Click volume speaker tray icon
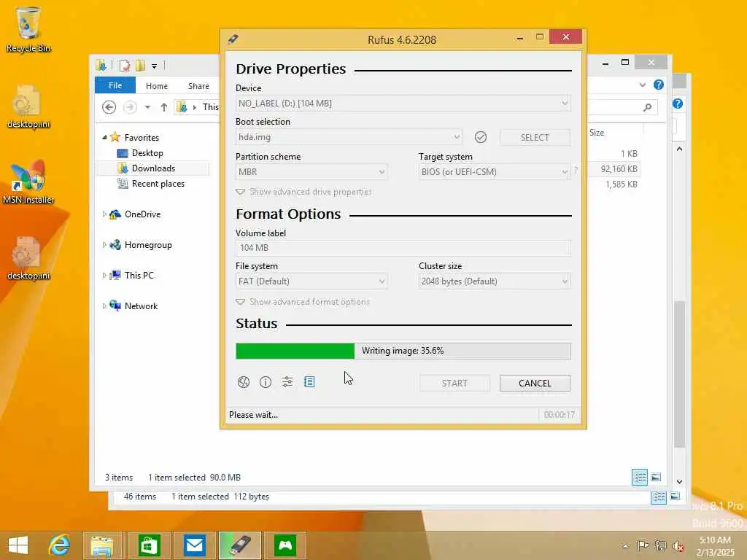The height and width of the screenshot is (560, 747). [678, 545]
